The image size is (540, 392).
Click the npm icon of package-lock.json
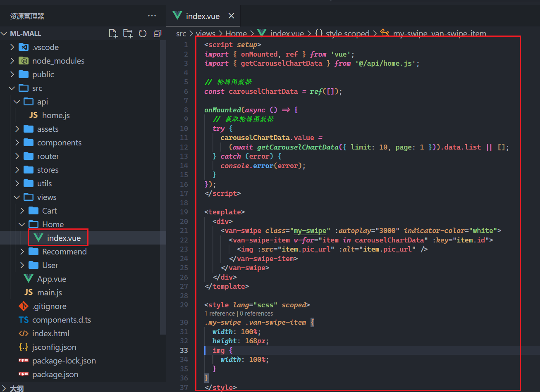click(24, 361)
